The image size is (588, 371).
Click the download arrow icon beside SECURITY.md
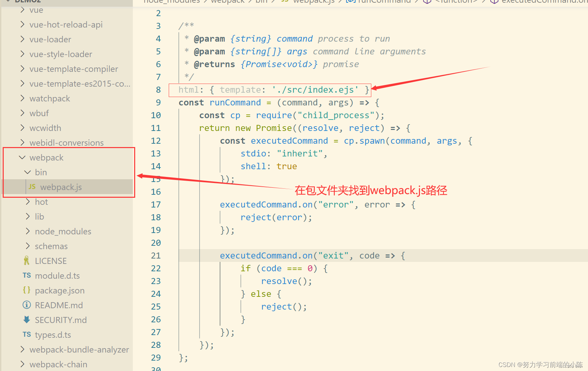26,320
